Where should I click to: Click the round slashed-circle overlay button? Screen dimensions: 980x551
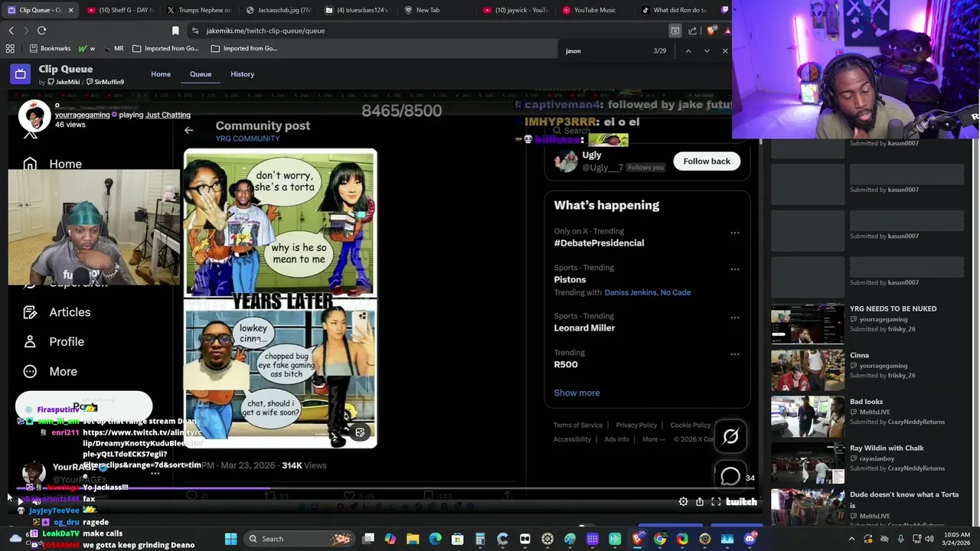(x=730, y=436)
